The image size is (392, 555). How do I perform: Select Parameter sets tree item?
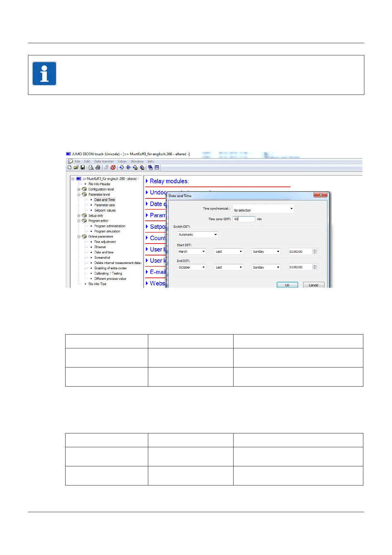104,205
